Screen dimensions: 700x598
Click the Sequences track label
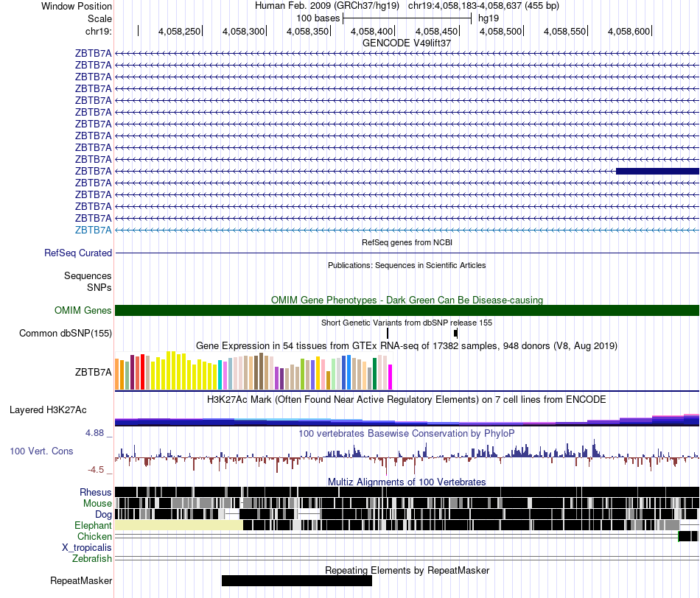point(88,275)
